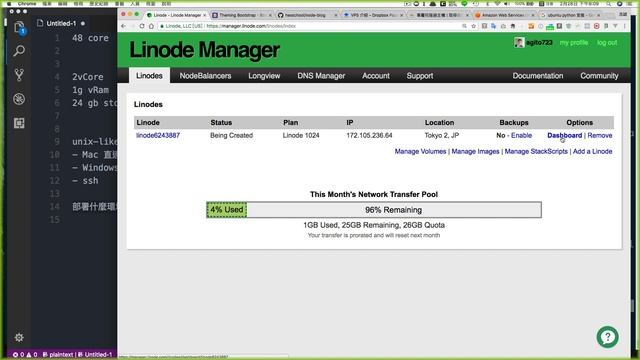Open Spotlight search in the macOS menu bar
The image size is (640, 360).
tap(608, 3)
